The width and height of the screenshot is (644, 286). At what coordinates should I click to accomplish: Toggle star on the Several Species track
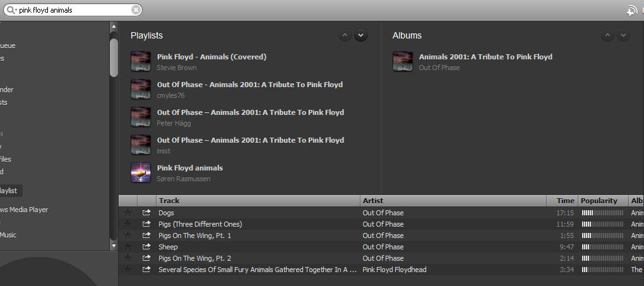[x=128, y=270]
